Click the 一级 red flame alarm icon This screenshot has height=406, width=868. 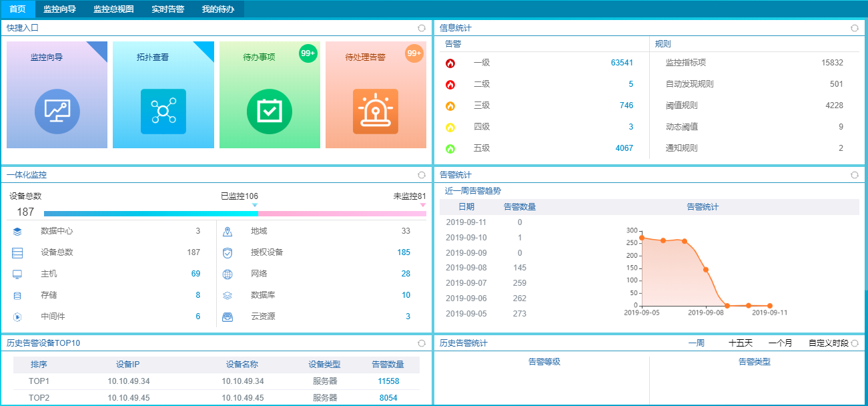pos(450,63)
